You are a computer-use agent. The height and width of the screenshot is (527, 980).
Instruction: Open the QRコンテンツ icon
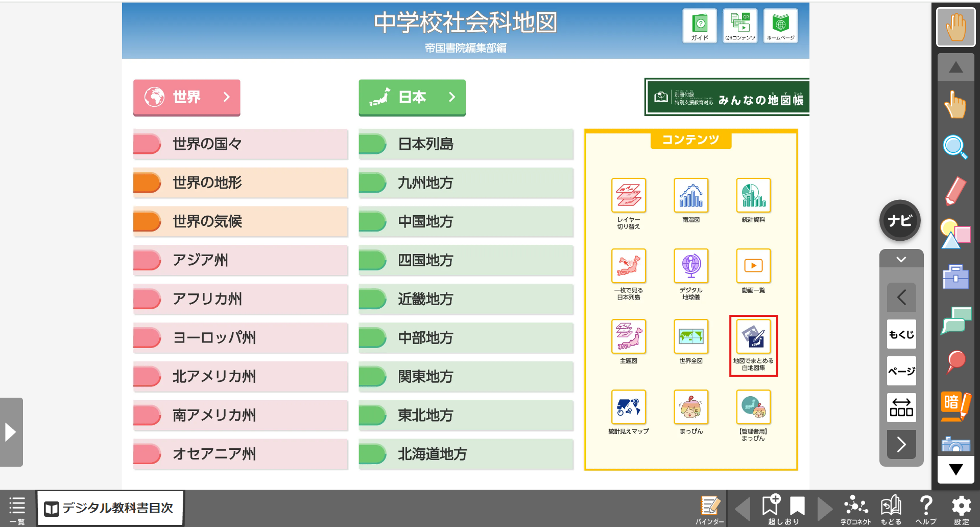pos(740,26)
